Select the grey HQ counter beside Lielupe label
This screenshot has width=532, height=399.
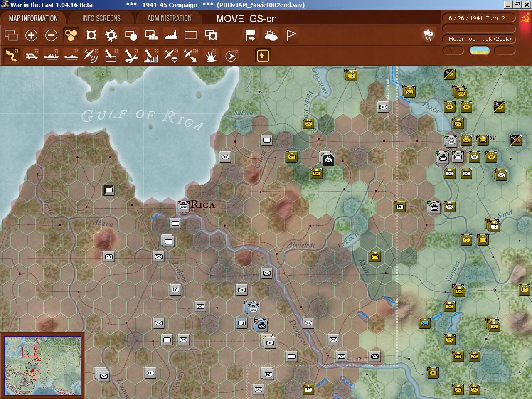[x=175, y=290]
